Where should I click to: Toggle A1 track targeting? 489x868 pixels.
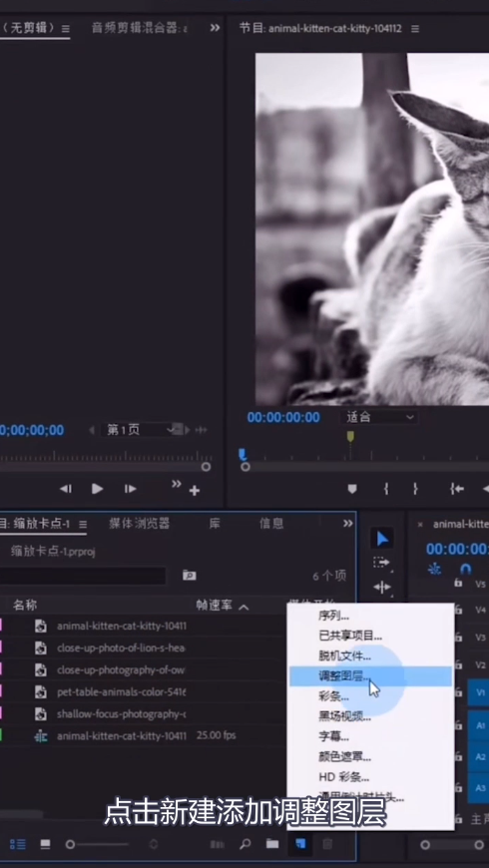click(480, 724)
